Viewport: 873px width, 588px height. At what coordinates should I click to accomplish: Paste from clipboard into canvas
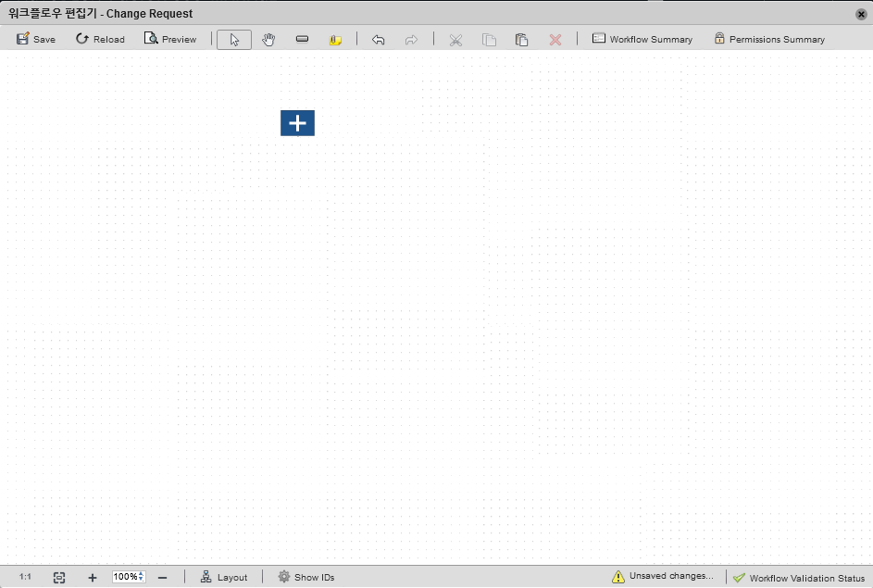pyautogui.click(x=522, y=40)
